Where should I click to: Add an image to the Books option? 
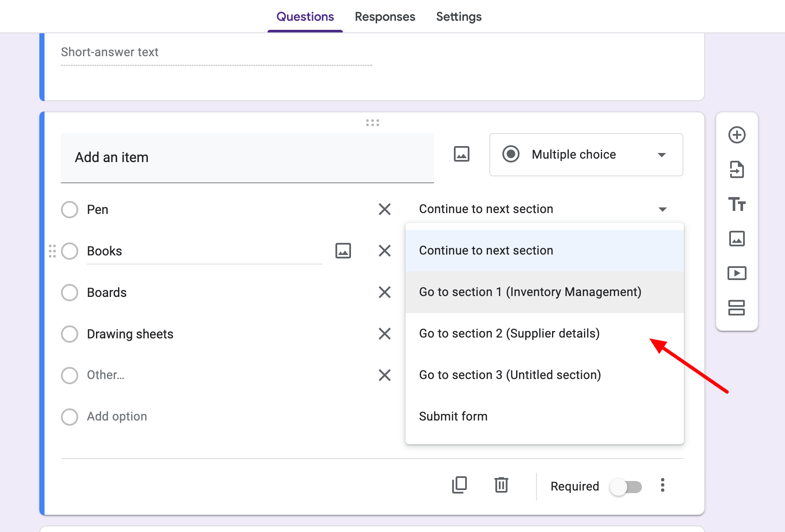343,251
